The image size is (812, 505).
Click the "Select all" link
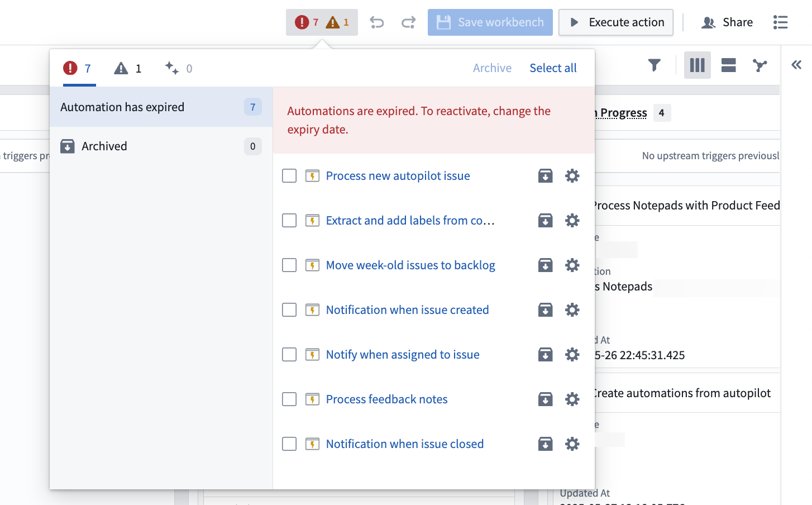553,68
